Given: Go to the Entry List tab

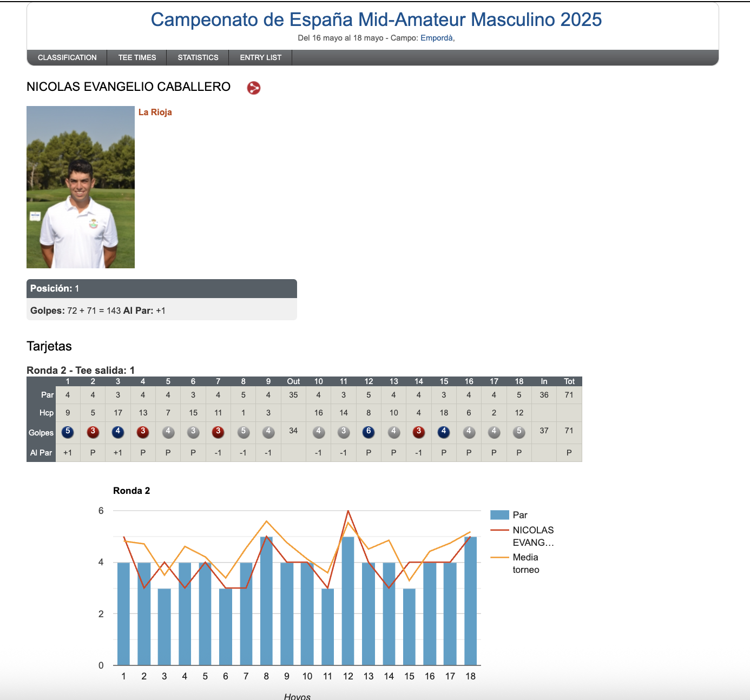Looking at the screenshot, I should click(x=260, y=57).
